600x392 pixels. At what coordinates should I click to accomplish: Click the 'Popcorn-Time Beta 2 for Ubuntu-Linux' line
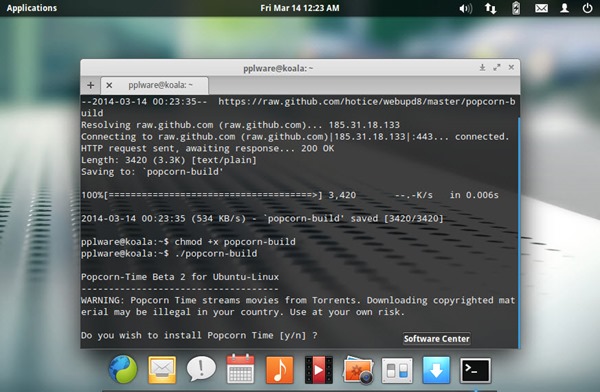[180, 277]
